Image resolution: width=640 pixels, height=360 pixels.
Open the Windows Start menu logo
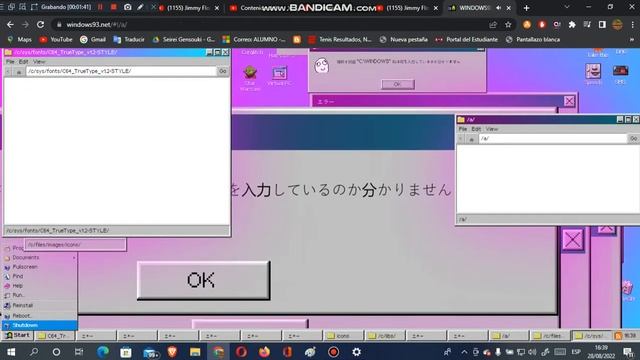pos(11,352)
